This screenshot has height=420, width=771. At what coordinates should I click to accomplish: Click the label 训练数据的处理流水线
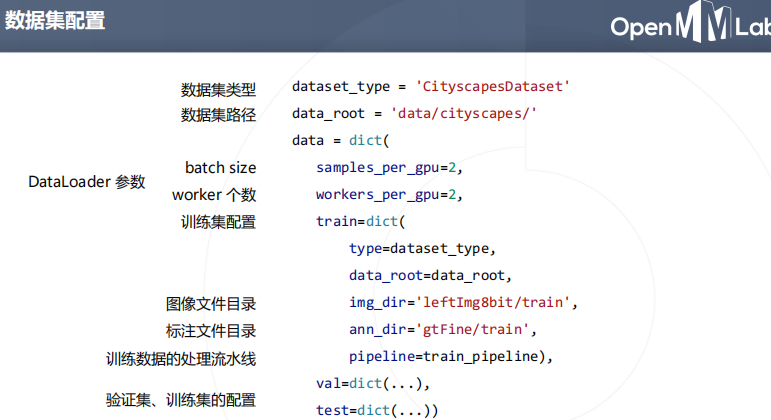point(181,359)
